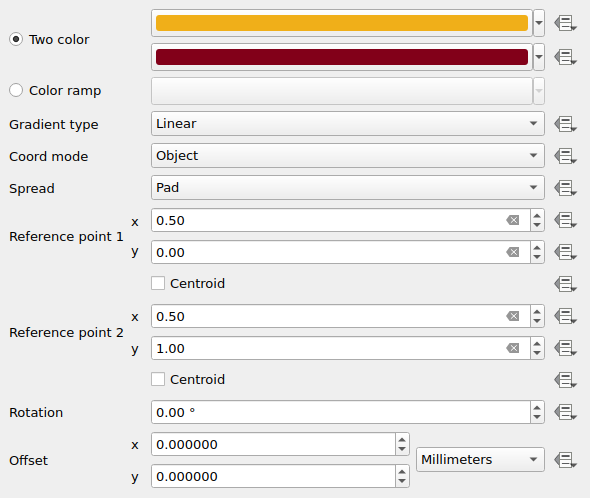The image size is (590, 498).
Task: Increase Rotation with the up arrow
Action: pyautogui.click(x=537, y=408)
